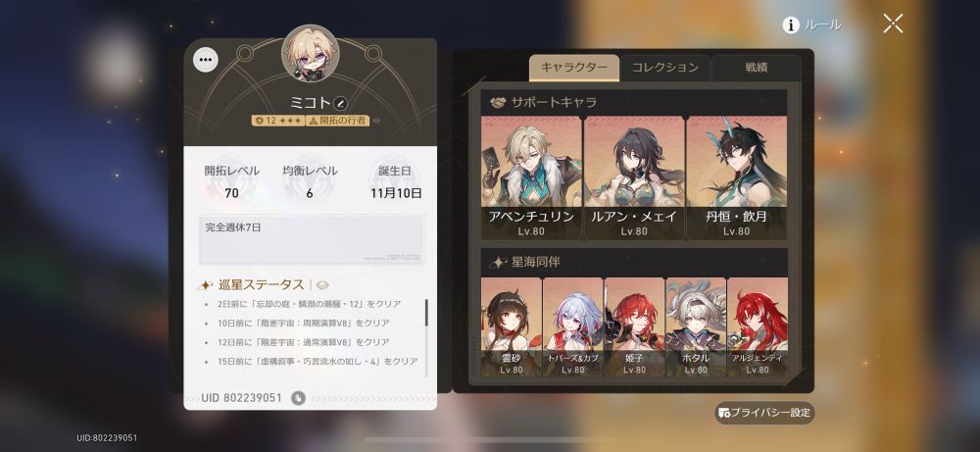Select support character アベンチュリン card
This screenshot has width=980, height=452.
point(531,177)
